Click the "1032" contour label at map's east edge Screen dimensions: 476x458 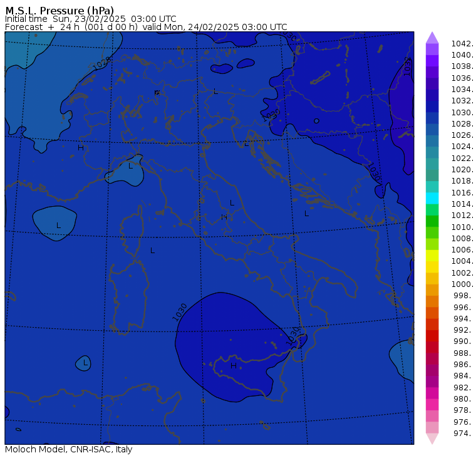[407, 66]
